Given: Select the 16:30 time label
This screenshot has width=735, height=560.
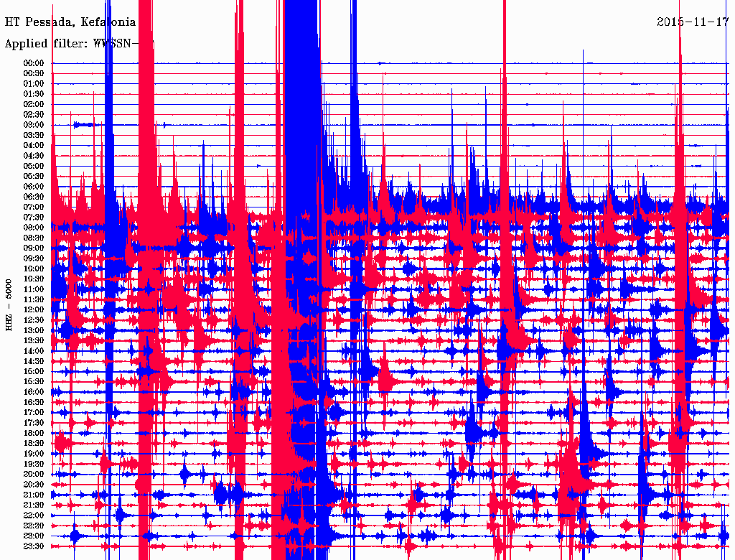Looking at the screenshot, I should click(x=34, y=403).
